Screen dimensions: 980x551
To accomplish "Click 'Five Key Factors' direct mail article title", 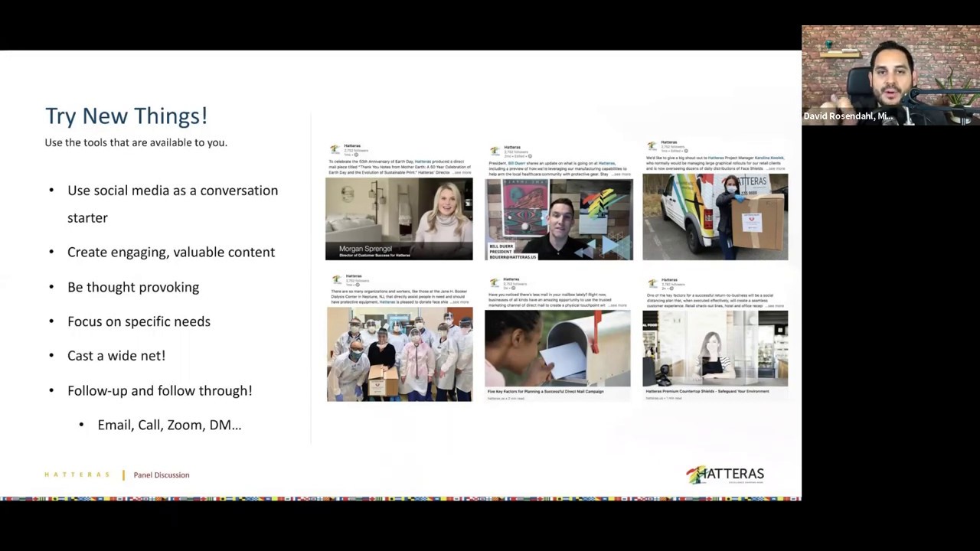I will point(546,392).
